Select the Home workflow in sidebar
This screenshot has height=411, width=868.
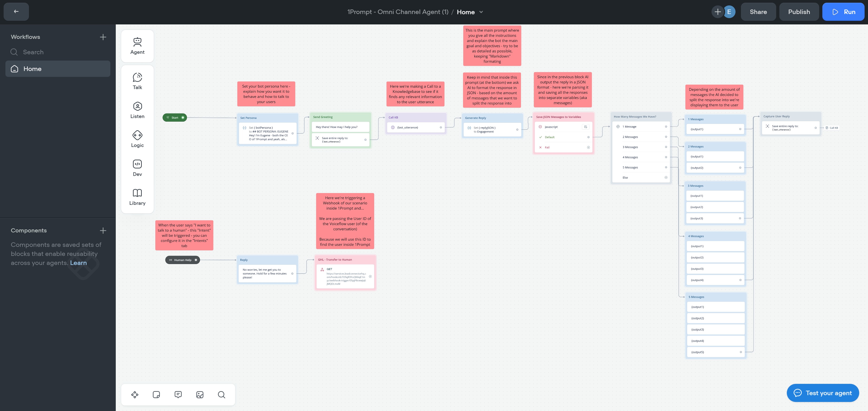coord(58,69)
